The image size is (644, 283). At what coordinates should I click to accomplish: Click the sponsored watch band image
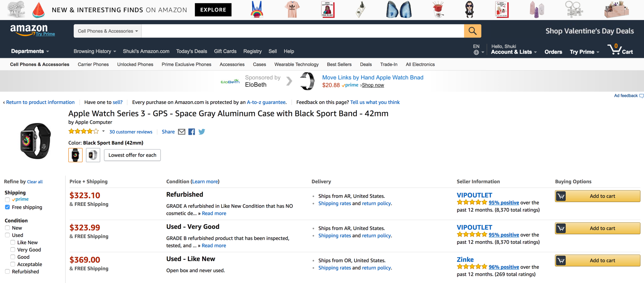[307, 81]
